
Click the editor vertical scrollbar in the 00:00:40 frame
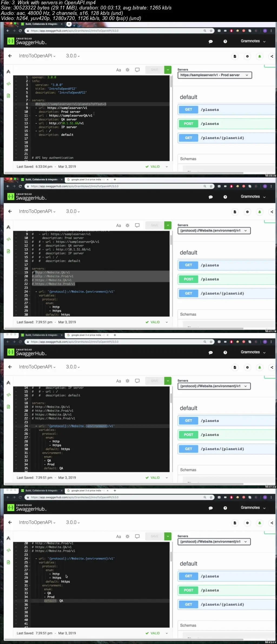(x=171, y=81)
